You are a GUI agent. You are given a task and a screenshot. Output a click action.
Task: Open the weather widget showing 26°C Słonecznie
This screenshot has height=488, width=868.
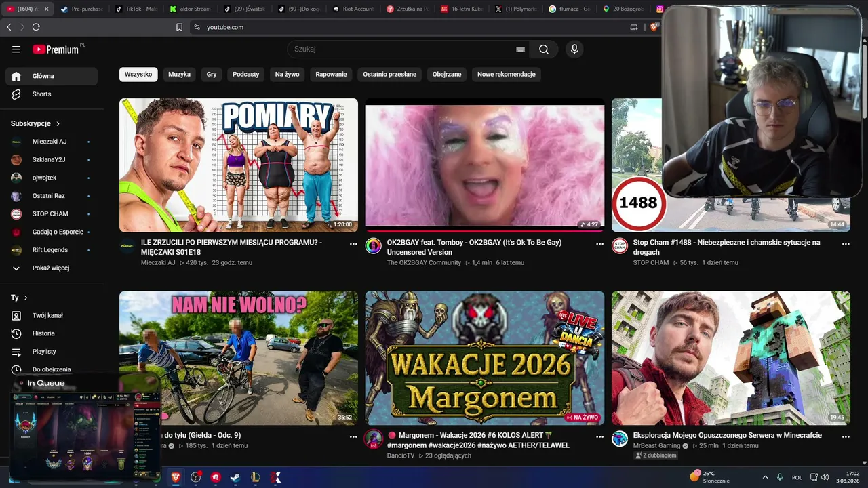710,477
